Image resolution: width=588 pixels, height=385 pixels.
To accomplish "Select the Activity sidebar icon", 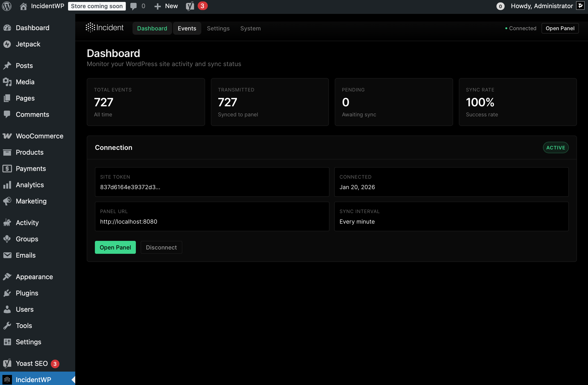I will pos(7,222).
